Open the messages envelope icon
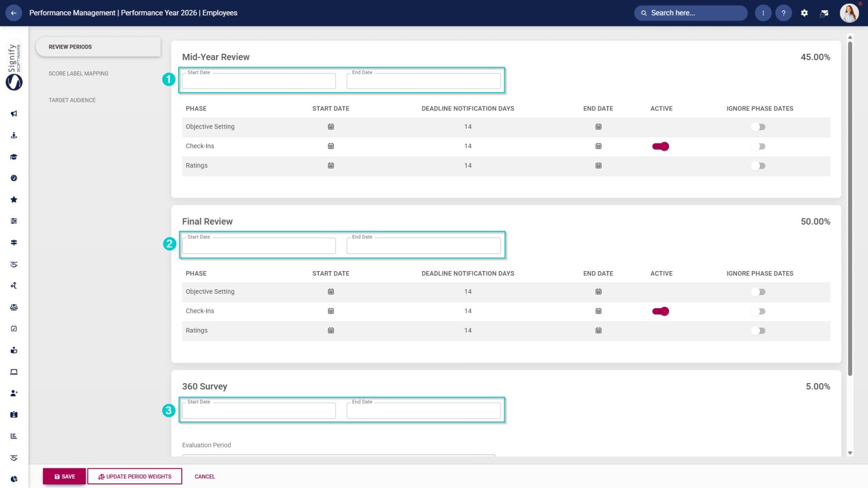The height and width of the screenshot is (488, 868). [824, 13]
